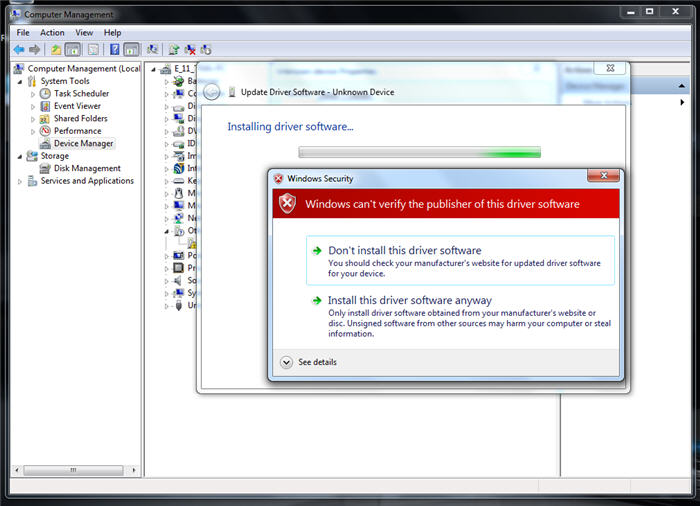Expand the Shared Folders node
Screen dimensions: 700x506
click(33, 119)
